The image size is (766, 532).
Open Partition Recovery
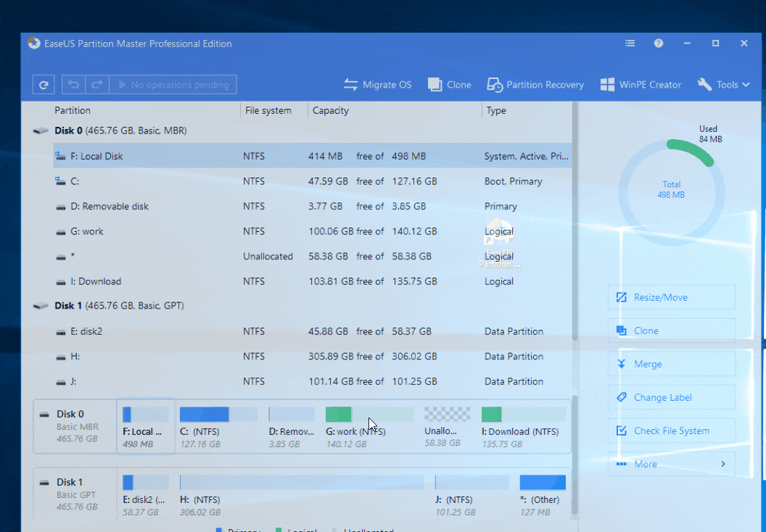pyautogui.click(x=535, y=85)
